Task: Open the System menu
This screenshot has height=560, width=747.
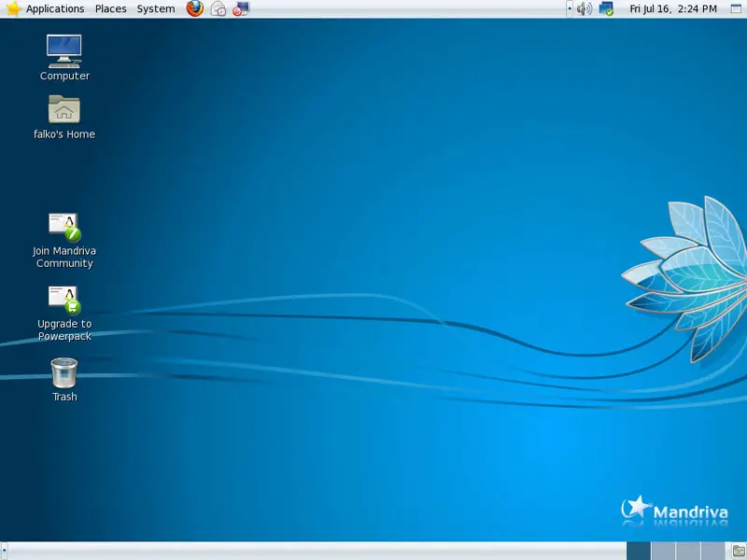Action: pyautogui.click(x=156, y=8)
